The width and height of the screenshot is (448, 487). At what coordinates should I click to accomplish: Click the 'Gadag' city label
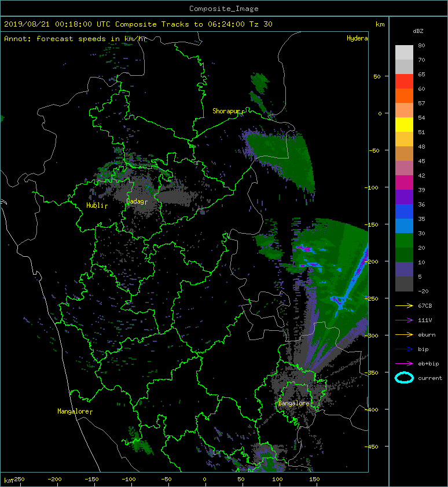135,202
